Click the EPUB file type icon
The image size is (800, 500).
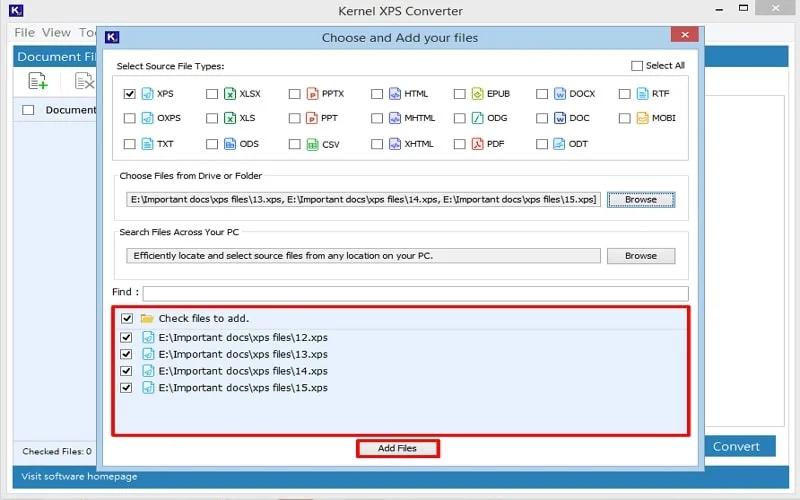click(x=477, y=94)
